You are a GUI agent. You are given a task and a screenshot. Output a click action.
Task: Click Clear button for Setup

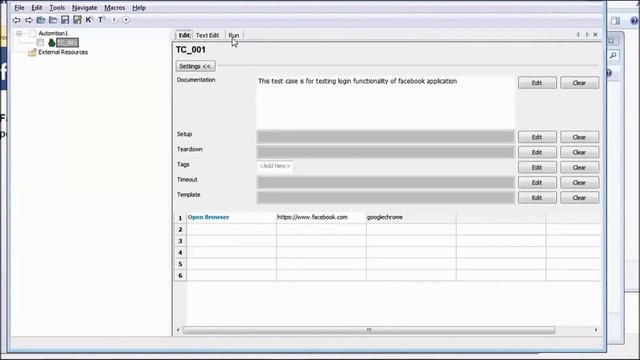tap(580, 137)
